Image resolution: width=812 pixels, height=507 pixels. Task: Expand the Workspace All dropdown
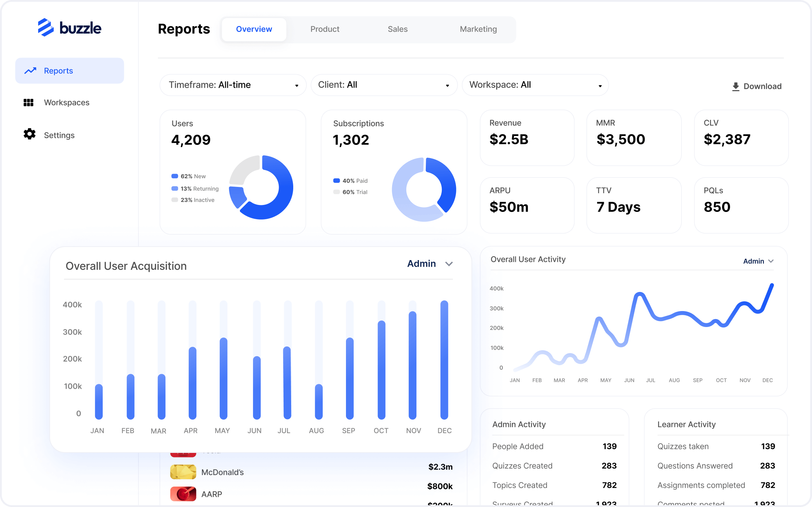(535, 85)
